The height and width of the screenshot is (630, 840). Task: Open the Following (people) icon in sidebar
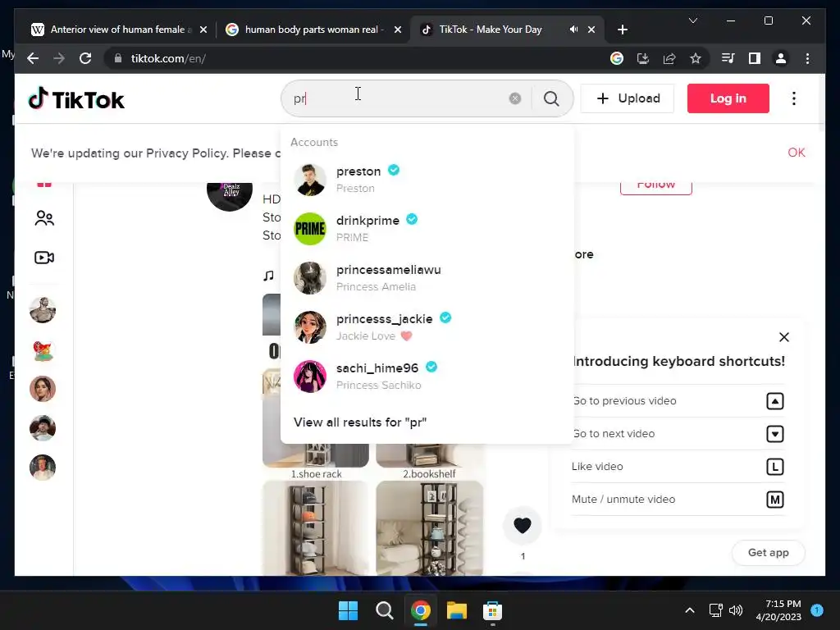44,218
